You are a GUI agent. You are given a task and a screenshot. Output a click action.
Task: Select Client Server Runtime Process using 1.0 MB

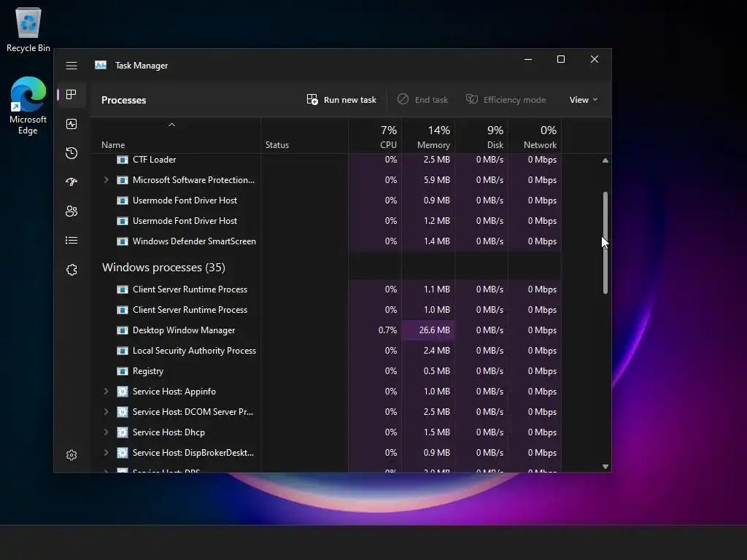click(326, 310)
